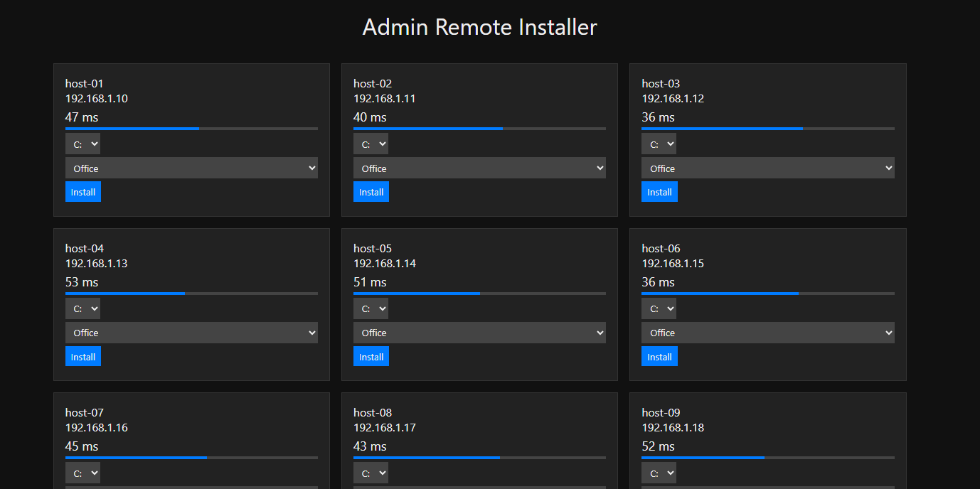Open Office package selector on host-05
The height and width of the screenshot is (489, 980).
(479, 333)
